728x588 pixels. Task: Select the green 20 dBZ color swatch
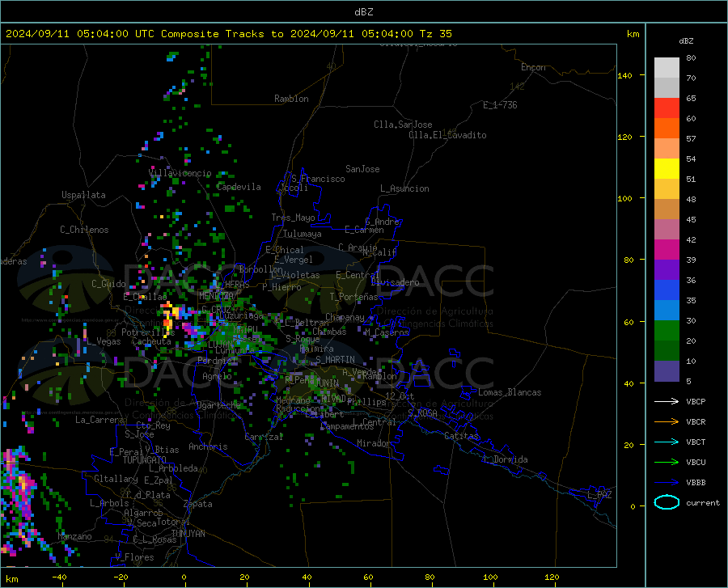667,331
